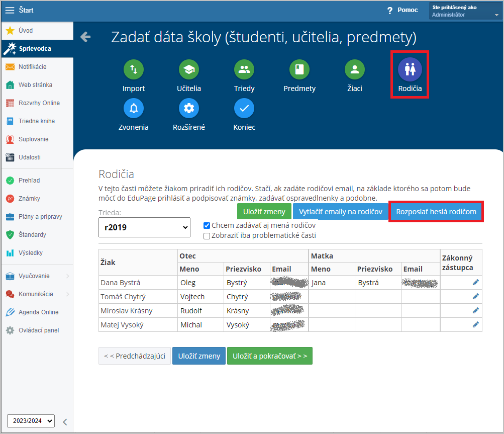Open the Trieda r2019 dropdown
This screenshot has width=504, height=434.
pyautogui.click(x=144, y=227)
